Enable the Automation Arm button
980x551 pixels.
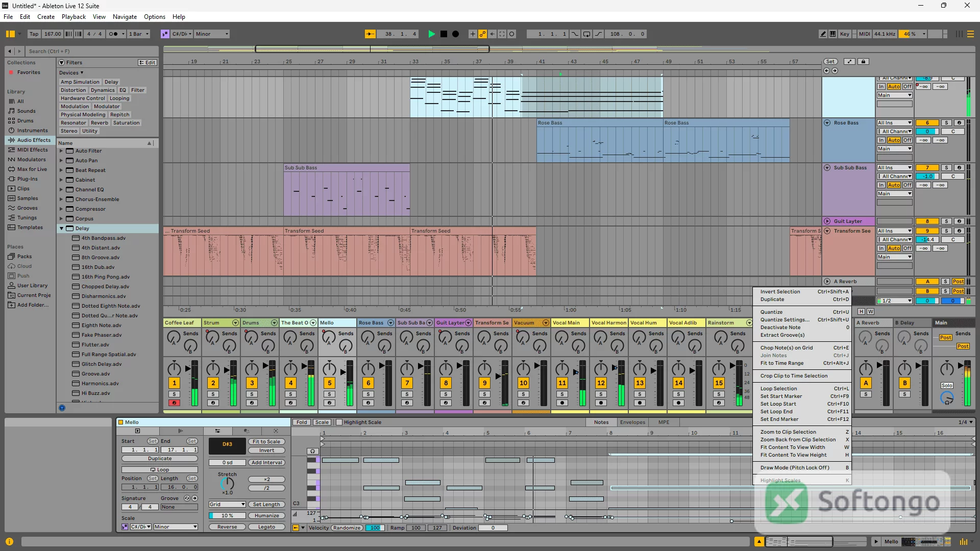(482, 34)
